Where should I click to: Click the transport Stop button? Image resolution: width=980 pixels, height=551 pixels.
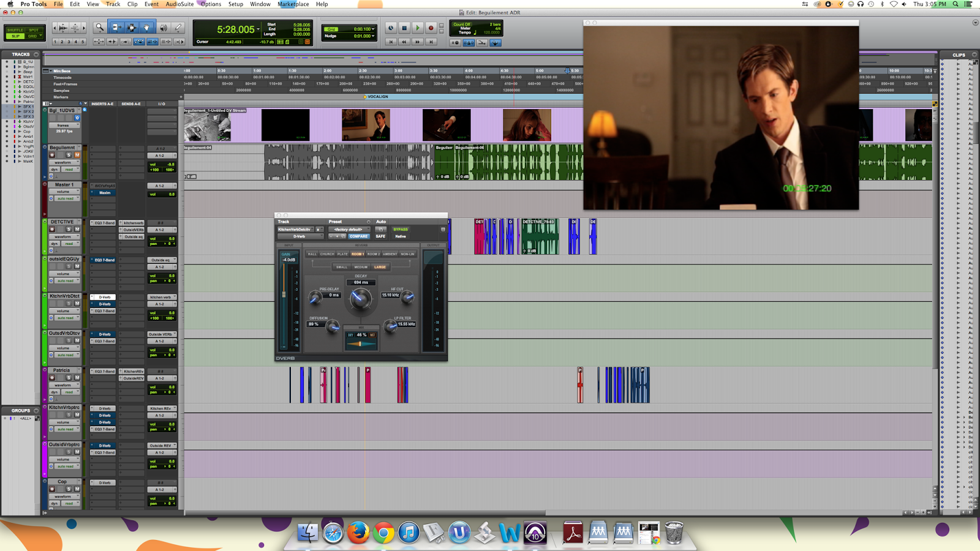click(404, 28)
